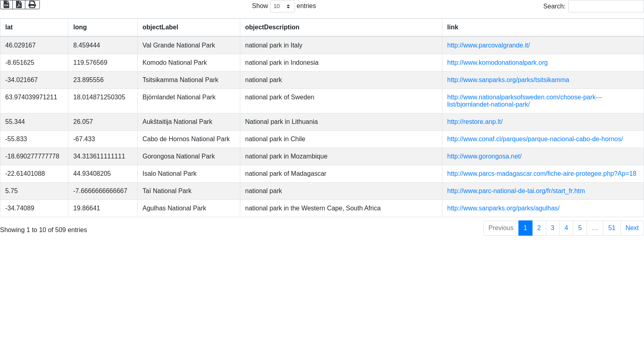
Task: Export the table as PDF
Action: pyautogui.click(x=19, y=4)
